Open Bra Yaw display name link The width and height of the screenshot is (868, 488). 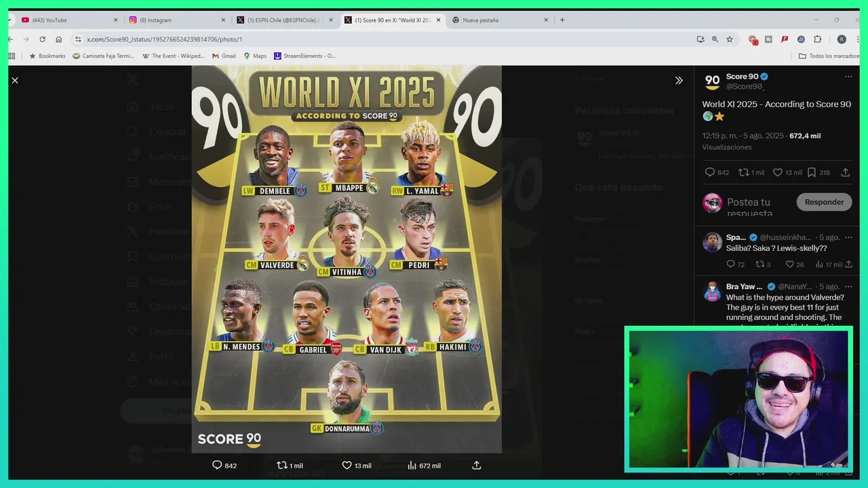[744, 287]
